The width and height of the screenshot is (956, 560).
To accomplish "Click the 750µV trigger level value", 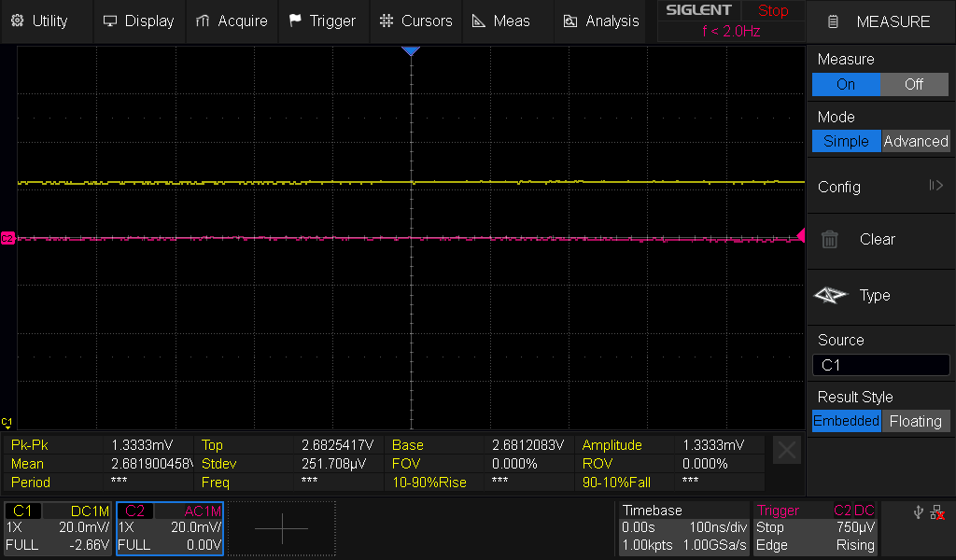I will point(855,527).
